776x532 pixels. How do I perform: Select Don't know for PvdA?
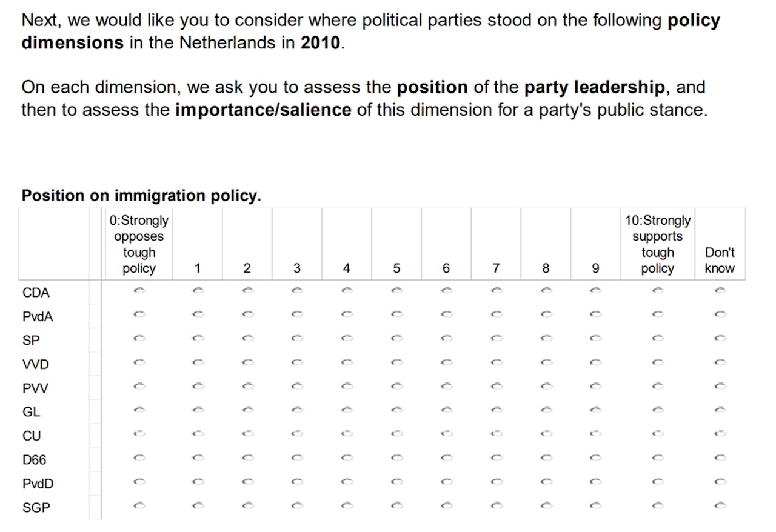(720, 314)
